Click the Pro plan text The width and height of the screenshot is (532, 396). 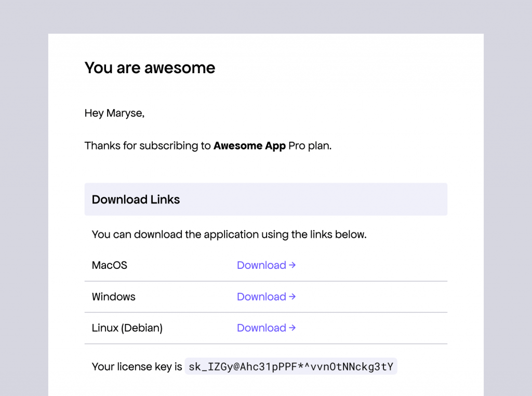pos(309,146)
